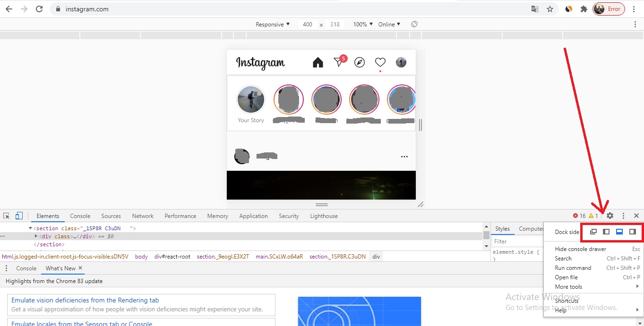Activate the inspect element picker tool
Image resolution: width=644 pixels, height=326 pixels.
point(7,216)
